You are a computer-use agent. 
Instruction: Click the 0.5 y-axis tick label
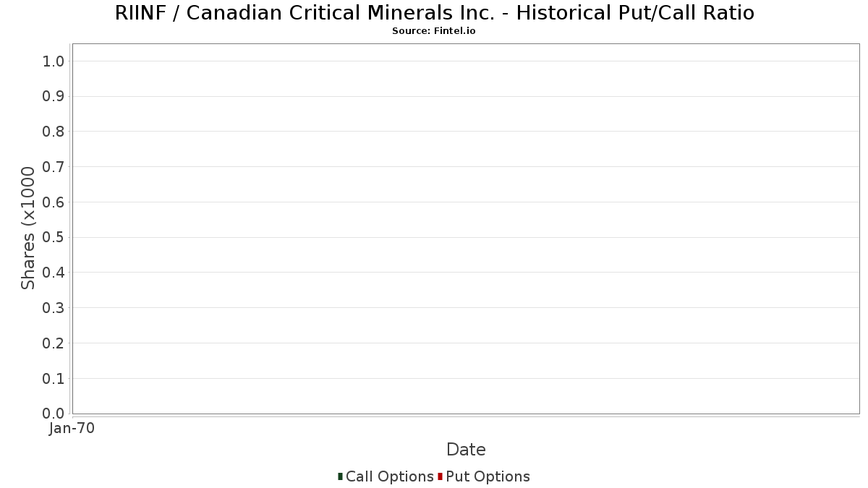tap(54, 237)
